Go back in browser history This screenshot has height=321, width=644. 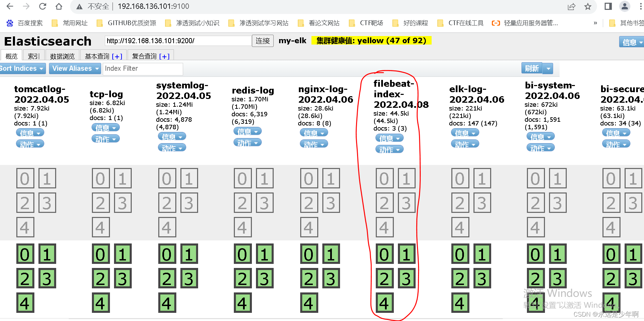[10, 6]
